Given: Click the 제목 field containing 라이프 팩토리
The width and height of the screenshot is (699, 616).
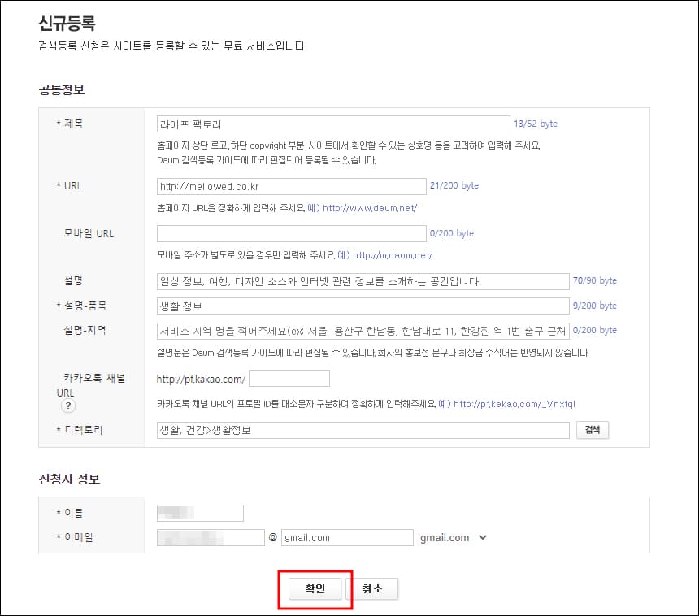Looking at the screenshot, I should click(333, 124).
